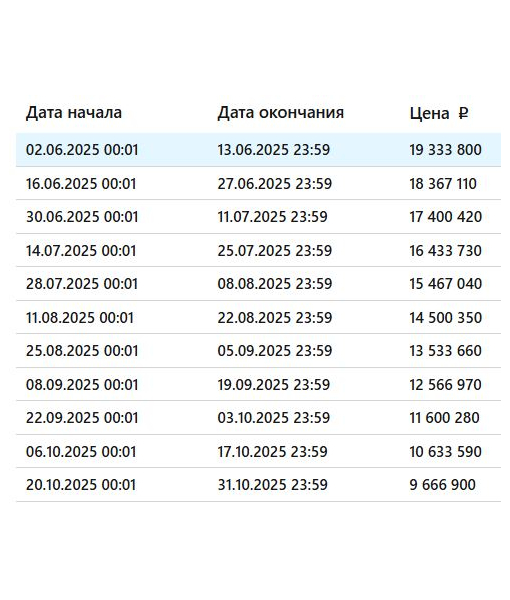Click start date 16.06.2025 00:01

pos(81,184)
